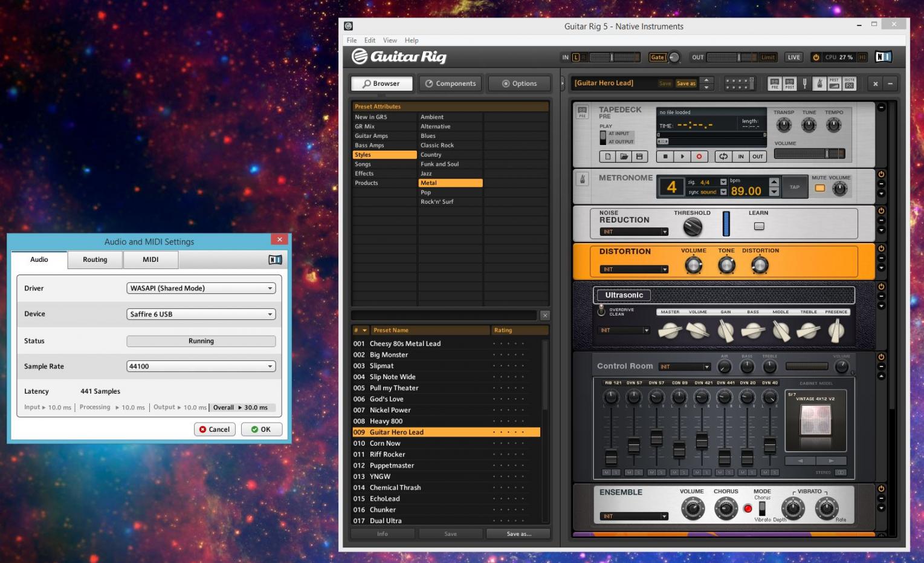The width and height of the screenshot is (924, 563).
Task: Click Cancel in Audio and MIDI Settings
Action: point(215,429)
